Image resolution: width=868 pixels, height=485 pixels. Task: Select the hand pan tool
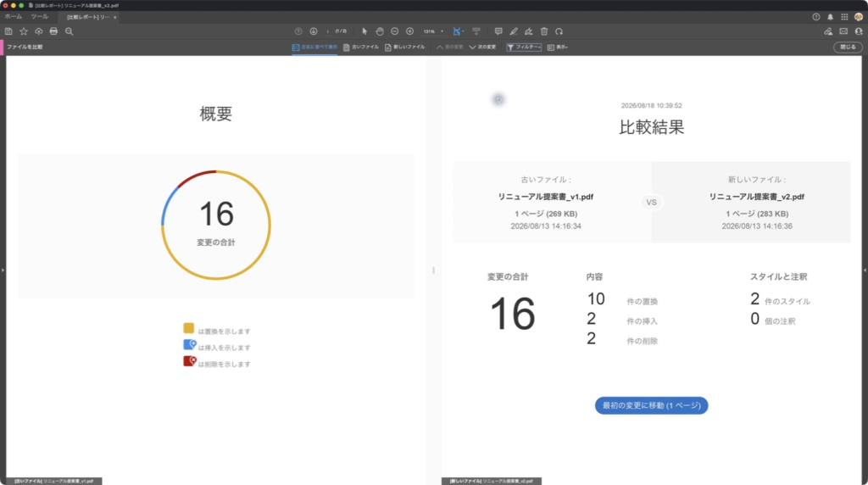(x=380, y=31)
